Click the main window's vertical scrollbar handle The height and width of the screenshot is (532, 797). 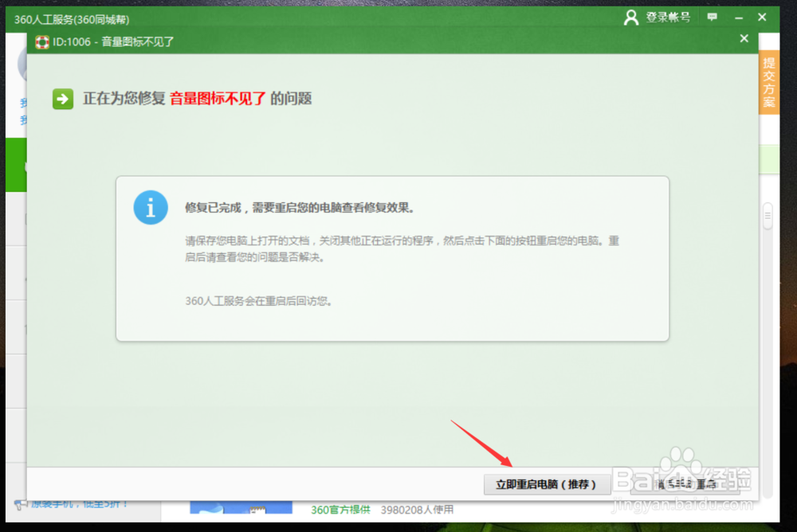pos(768,217)
